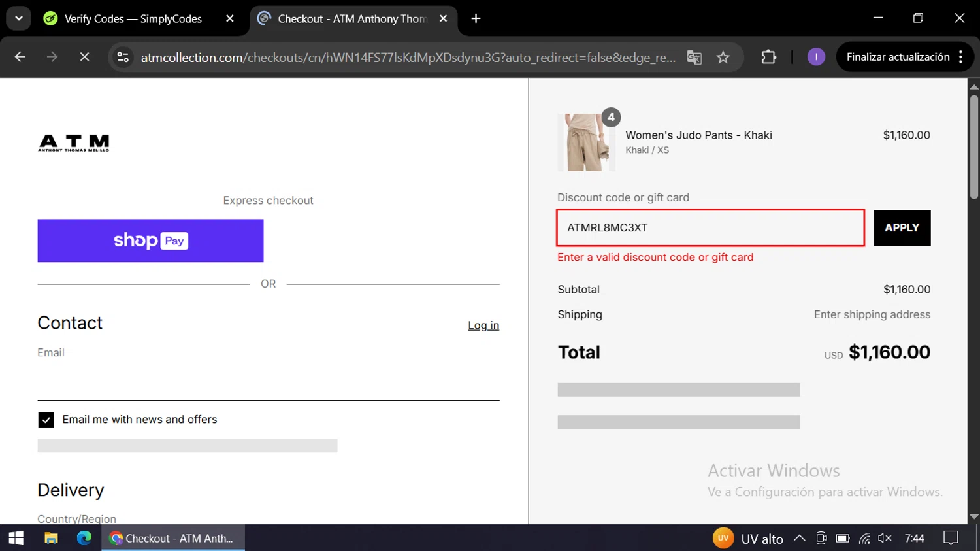Open the Windows Start menu
Viewport: 980px width, 551px height.
tap(16, 538)
